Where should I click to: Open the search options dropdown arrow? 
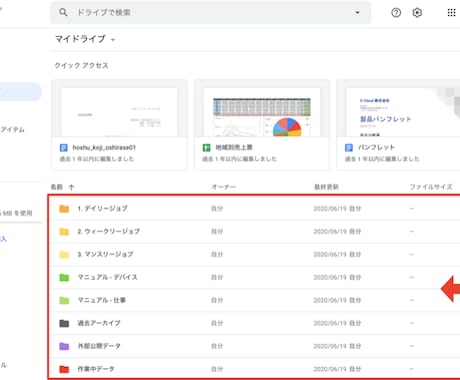pyautogui.click(x=357, y=13)
